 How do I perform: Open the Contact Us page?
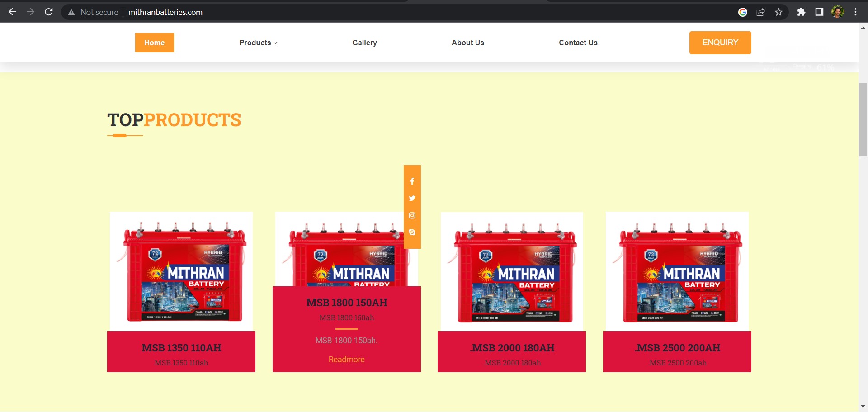(578, 43)
